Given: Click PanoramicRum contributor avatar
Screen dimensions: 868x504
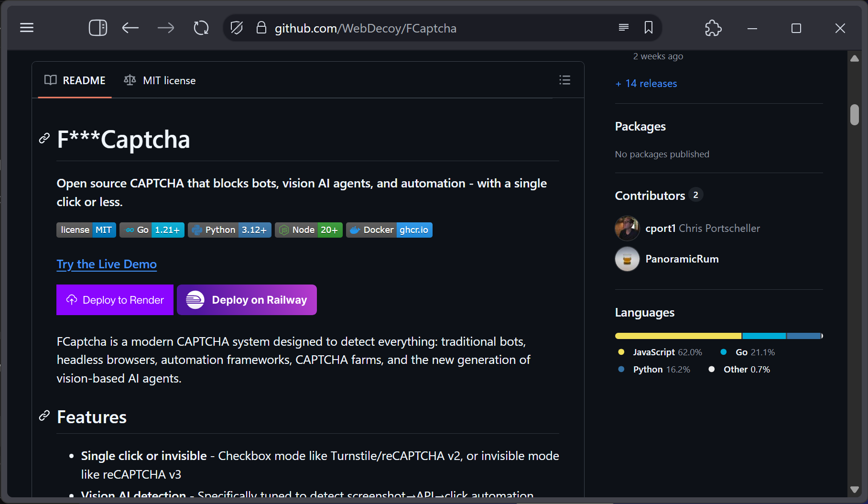Looking at the screenshot, I should [627, 259].
